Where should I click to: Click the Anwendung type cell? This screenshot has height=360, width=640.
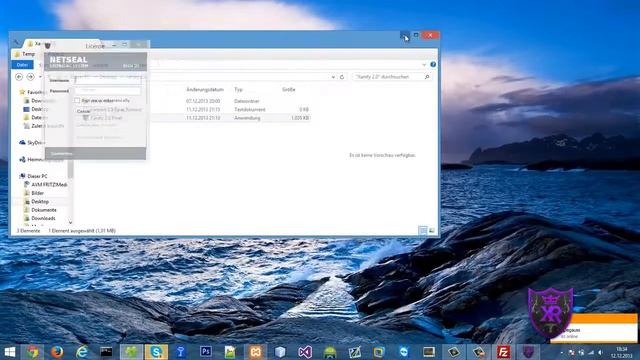(247, 118)
